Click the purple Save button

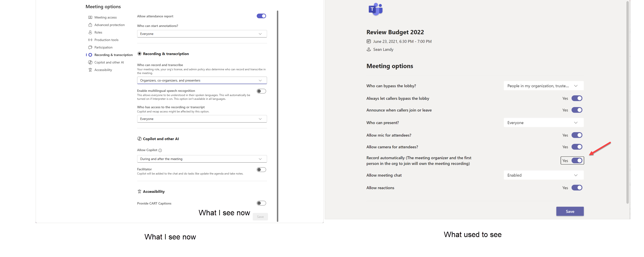tap(570, 211)
